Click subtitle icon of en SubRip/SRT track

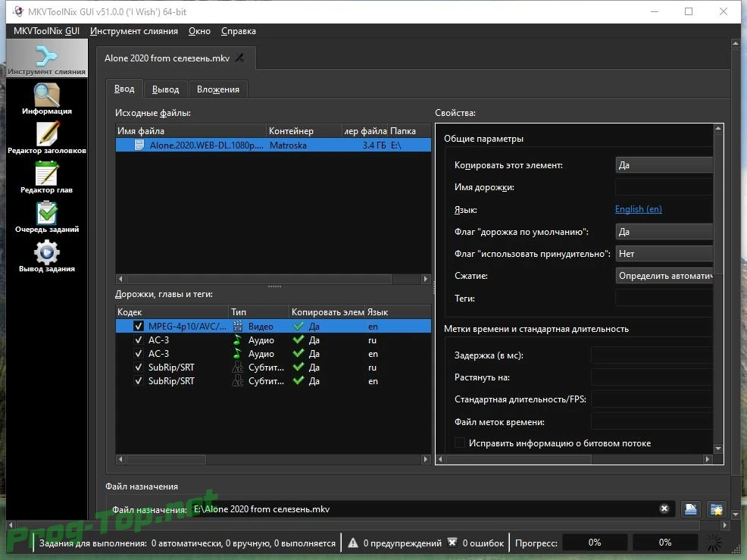click(237, 381)
